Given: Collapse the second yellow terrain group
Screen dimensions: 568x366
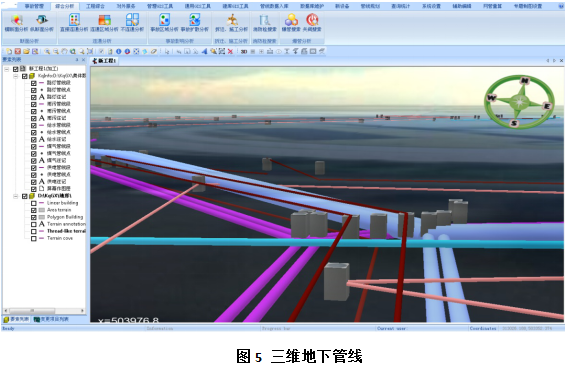Looking at the screenshot, I should [16, 196].
